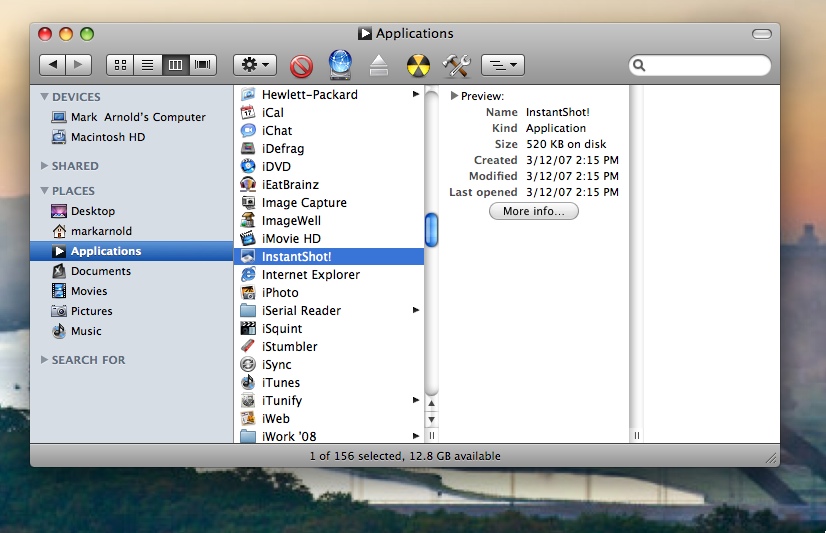This screenshot has height=533, width=826.
Task: Click '520 KB on disk' size value
Action: tap(566, 144)
